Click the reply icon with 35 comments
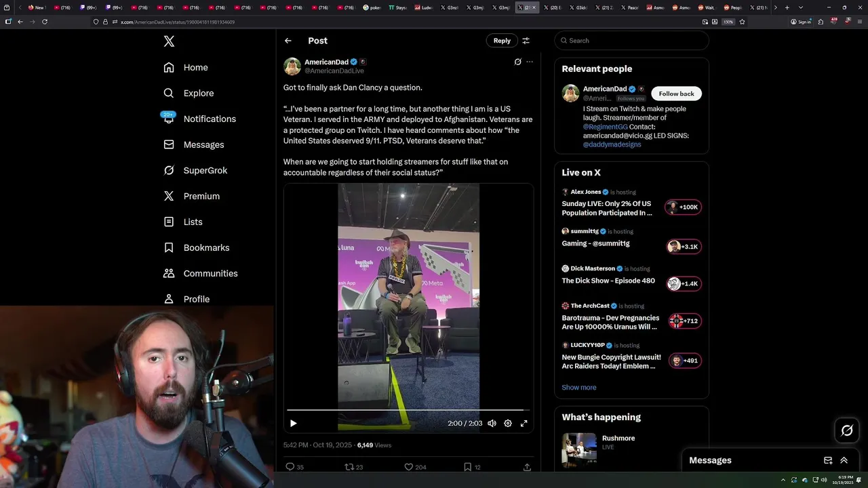This screenshot has width=868, height=488. 294,467
